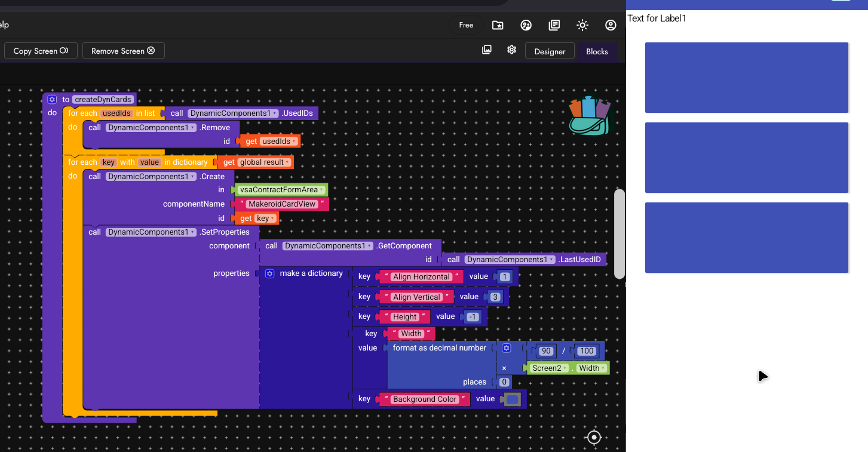Open the backpack on the workspace
This screenshot has width=868, height=452.
coord(590,116)
